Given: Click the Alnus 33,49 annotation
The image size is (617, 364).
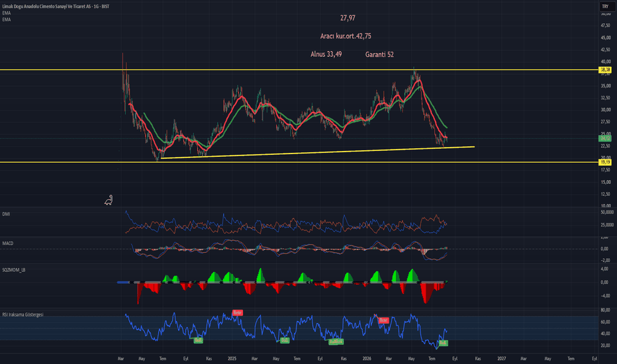Looking at the screenshot, I should point(326,54).
